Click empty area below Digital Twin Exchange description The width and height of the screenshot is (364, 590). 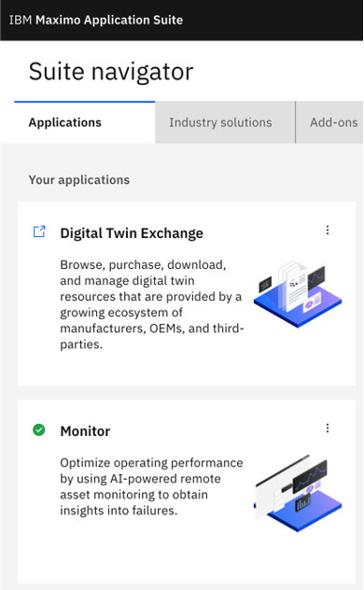(x=150, y=369)
